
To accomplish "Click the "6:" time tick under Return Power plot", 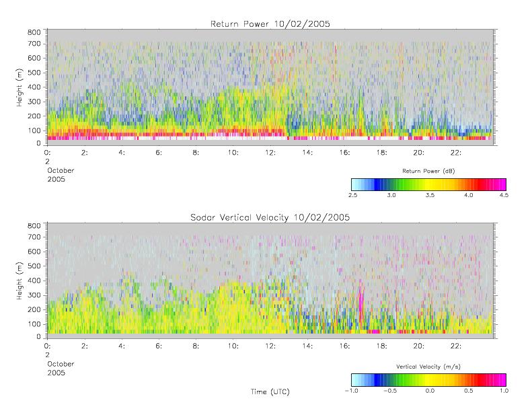I will (159, 153).
